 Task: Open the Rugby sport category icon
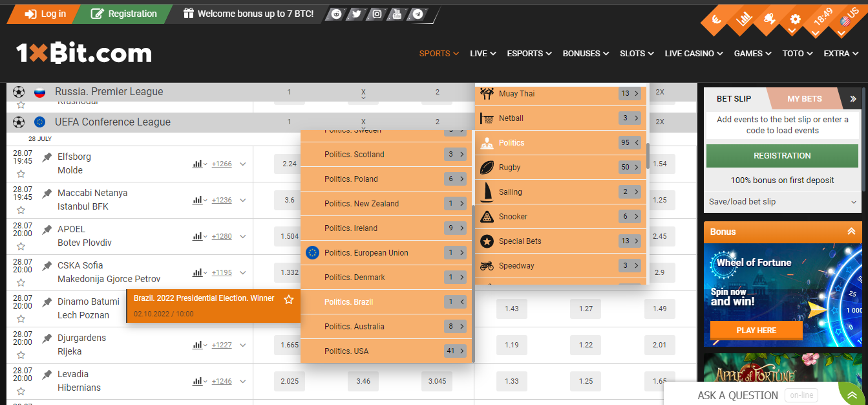[485, 167]
